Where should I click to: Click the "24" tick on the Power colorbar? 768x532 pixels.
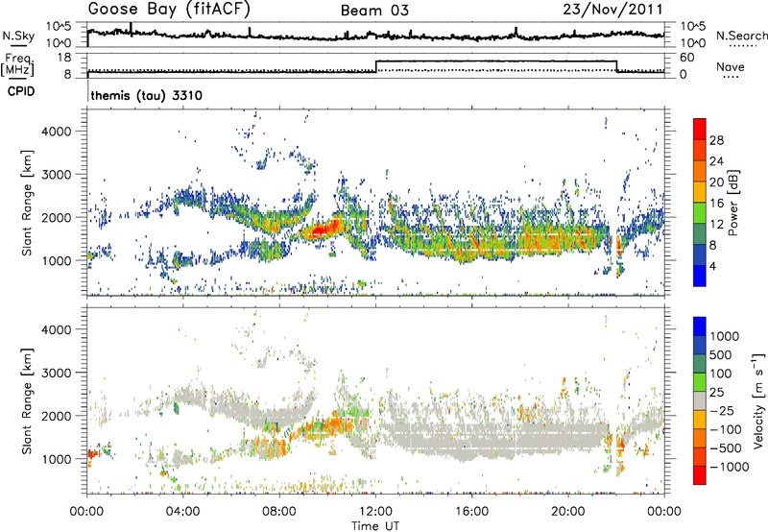[716, 161]
